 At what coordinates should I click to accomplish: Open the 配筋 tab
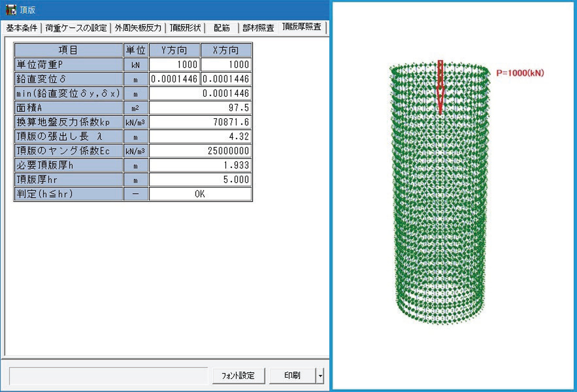222,28
